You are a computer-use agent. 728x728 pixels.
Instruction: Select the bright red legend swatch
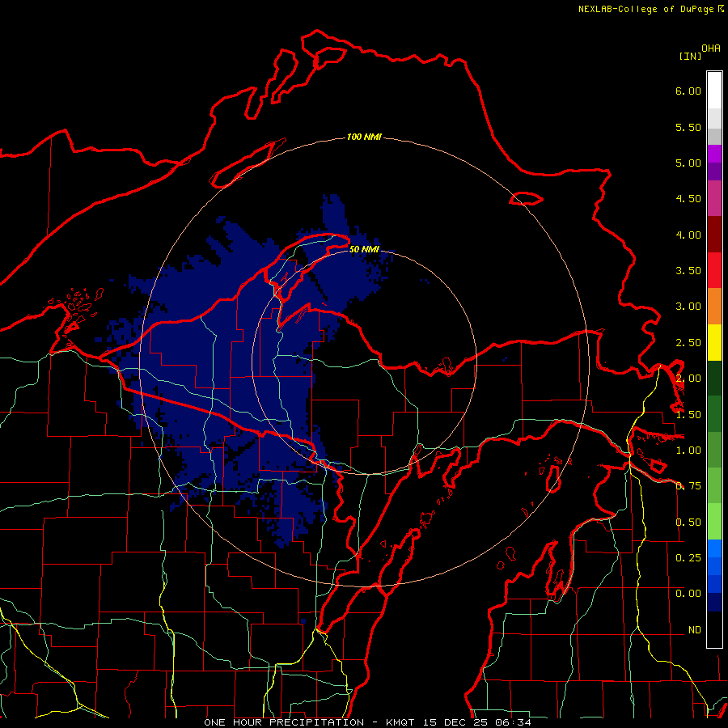click(714, 270)
